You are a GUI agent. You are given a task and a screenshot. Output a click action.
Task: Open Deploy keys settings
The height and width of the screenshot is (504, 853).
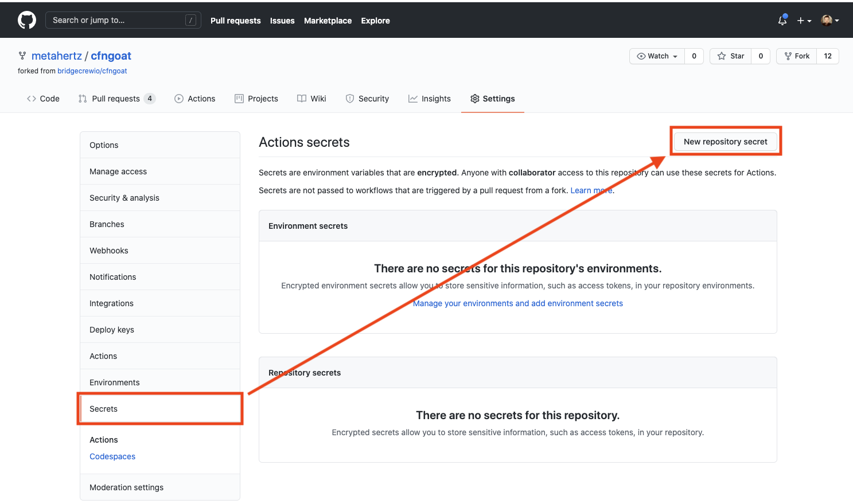[160, 330]
